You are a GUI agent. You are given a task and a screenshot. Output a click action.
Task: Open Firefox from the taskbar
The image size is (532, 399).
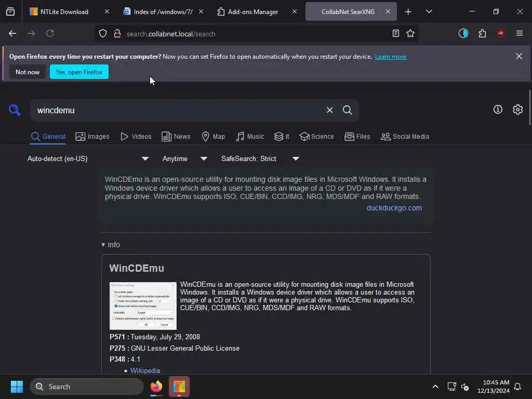click(156, 387)
